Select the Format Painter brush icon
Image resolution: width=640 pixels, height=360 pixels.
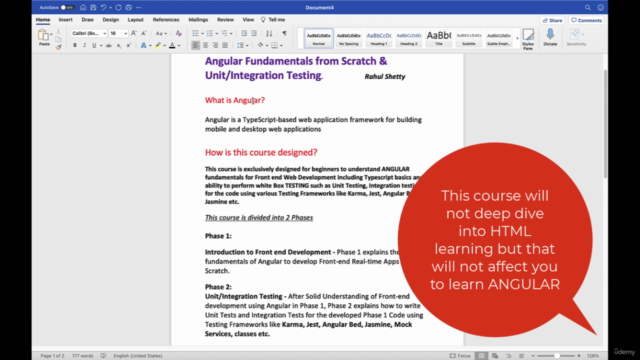[x=58, y=47]
